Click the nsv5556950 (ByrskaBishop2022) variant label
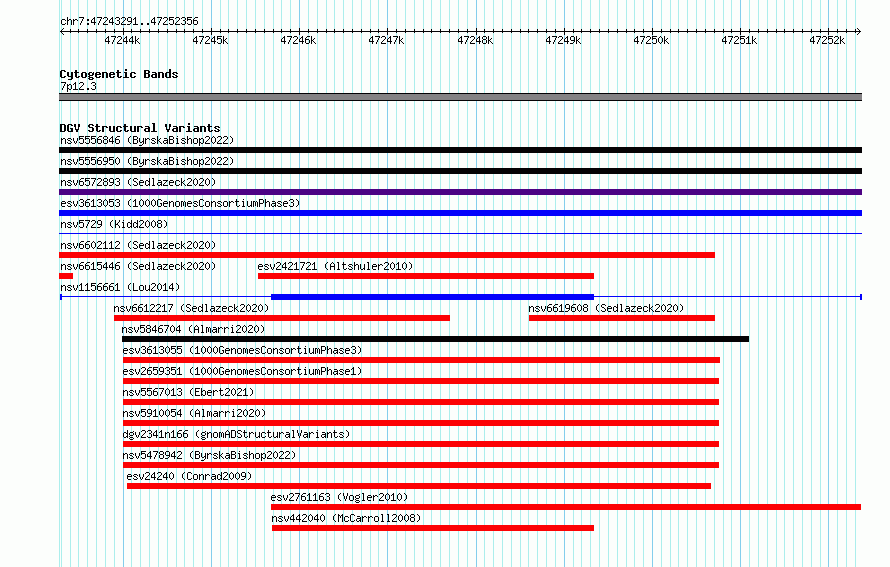Image resolution: width=890 pixels, height=567 pixels. pos(147,161)
